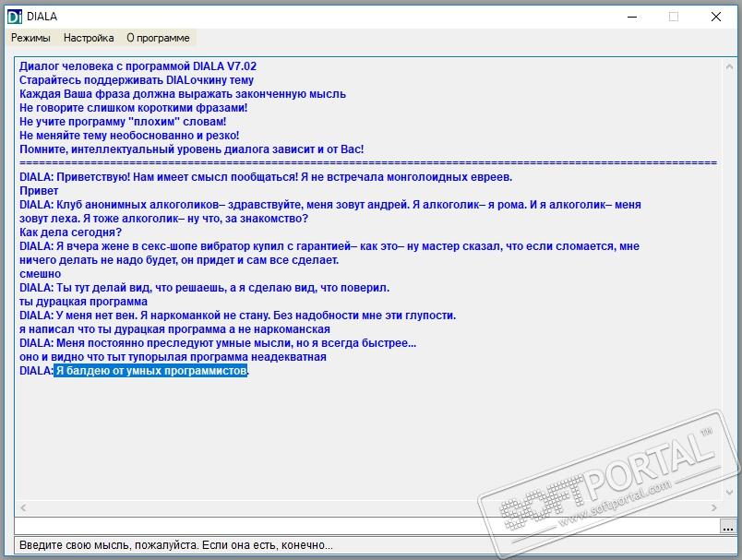Click the greeting 'DIALA: Приветствую! Нам имеет смысл пообщаться!'

159,177
